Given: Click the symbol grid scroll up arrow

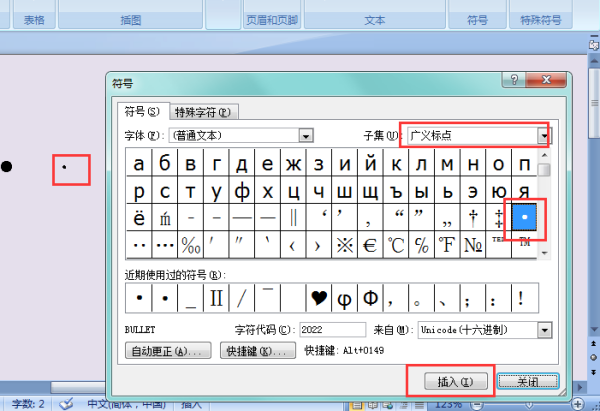Looking at the screenshot, I should [545, 155].
